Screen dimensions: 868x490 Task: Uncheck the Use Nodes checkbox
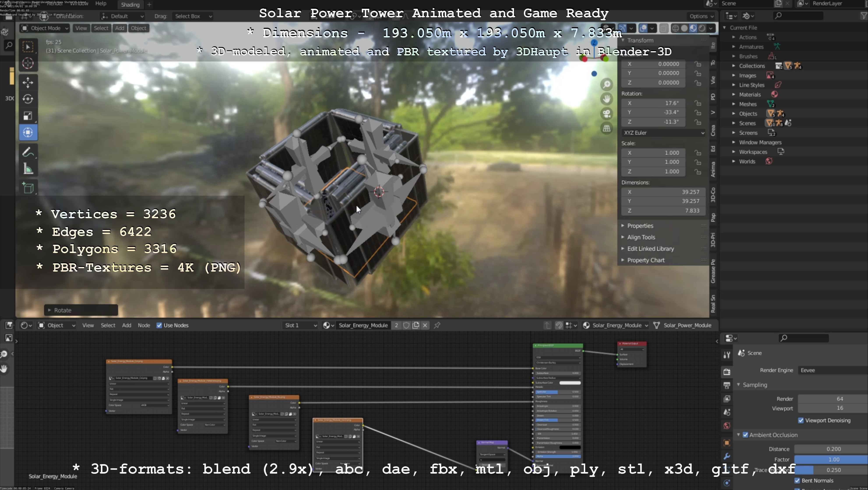(159, 325)
